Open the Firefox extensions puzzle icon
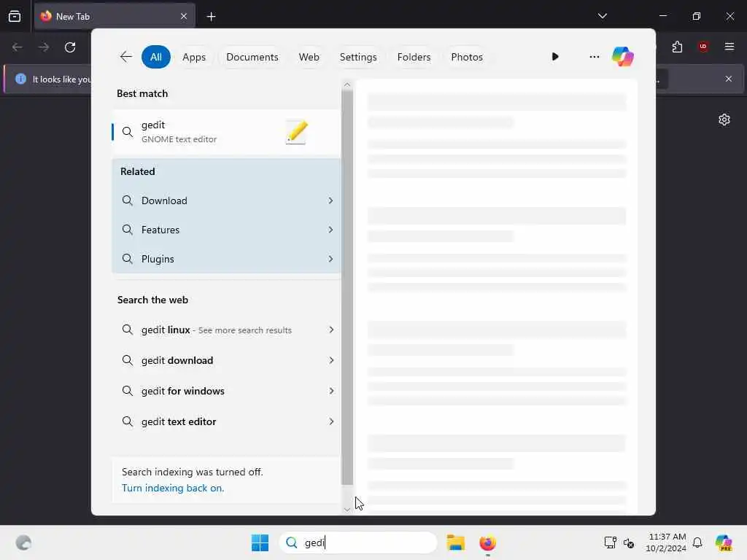 pyautogui.click(x=678, y=47)
